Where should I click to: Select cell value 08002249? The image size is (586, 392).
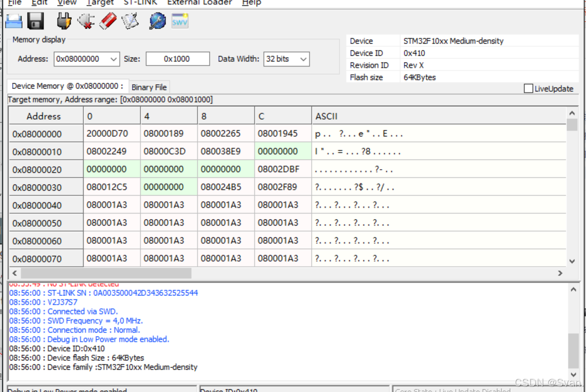click(x=112, y=151)
